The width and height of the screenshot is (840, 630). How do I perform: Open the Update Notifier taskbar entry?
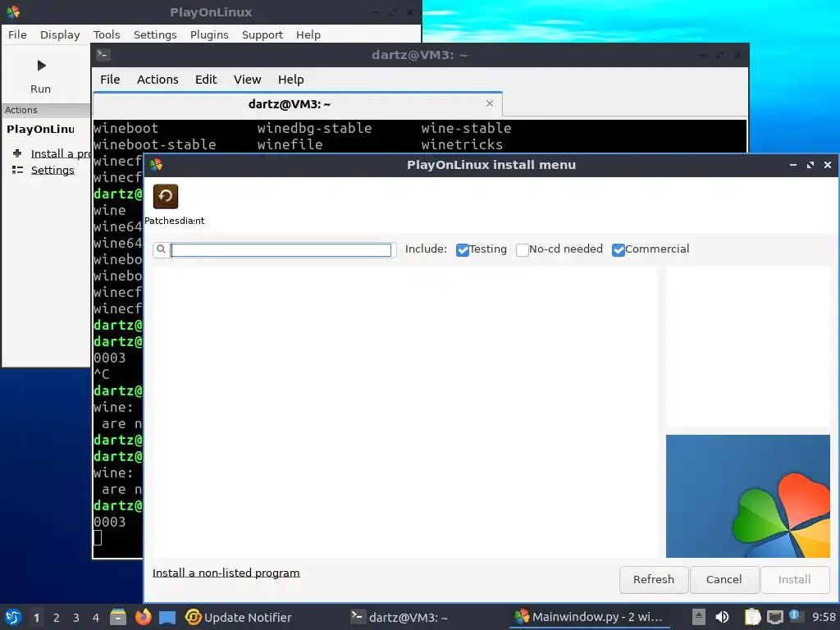pos(239,617)
